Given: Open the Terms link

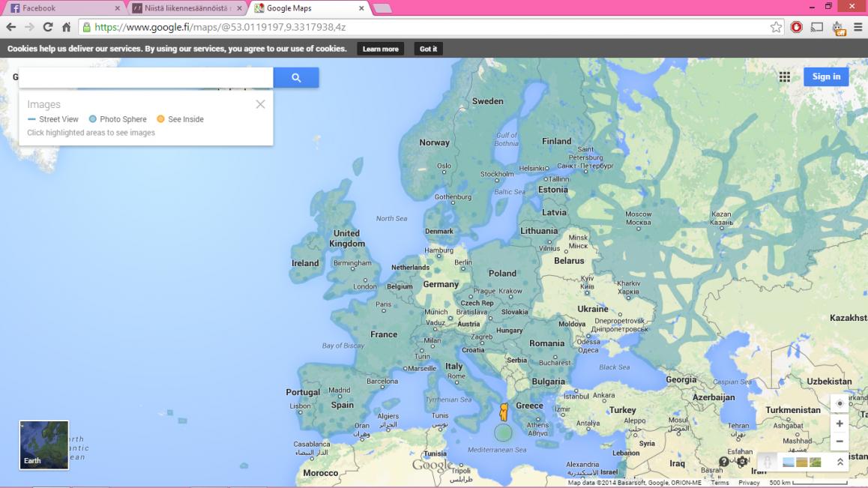Looking at the screenshot, I should [x=720, y=483].
